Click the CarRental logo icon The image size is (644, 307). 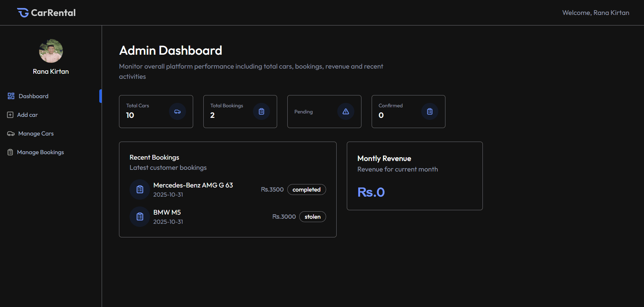[x=23, y=13]
